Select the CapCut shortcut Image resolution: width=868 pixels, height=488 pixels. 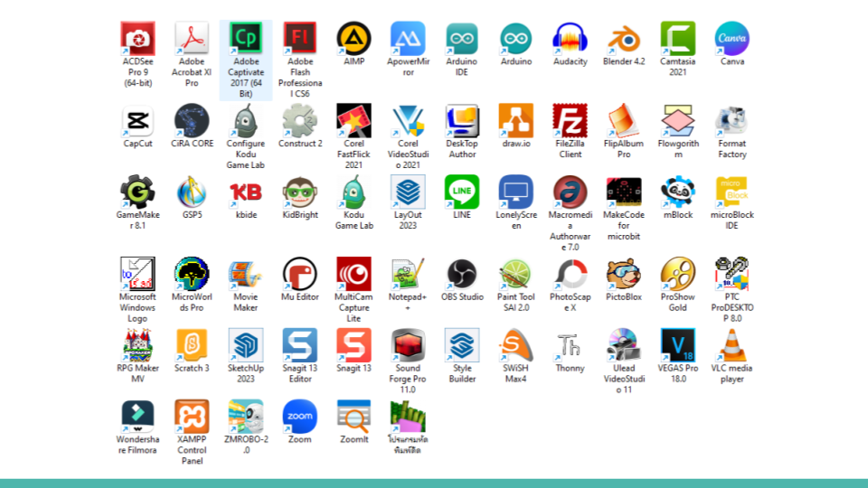click(x=137, y=120)
